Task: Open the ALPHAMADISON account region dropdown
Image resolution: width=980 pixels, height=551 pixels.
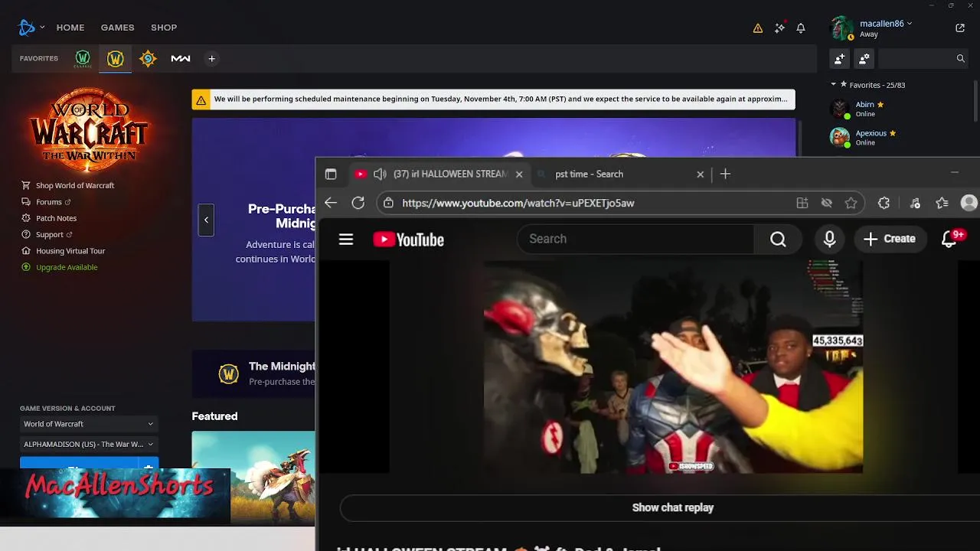Action: click(x=89, y=444)
